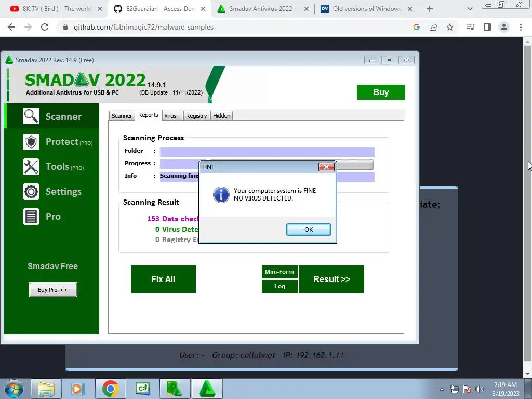Bookmark this page with star icon
The image size is (532, 399).
[x=450, y=27]
